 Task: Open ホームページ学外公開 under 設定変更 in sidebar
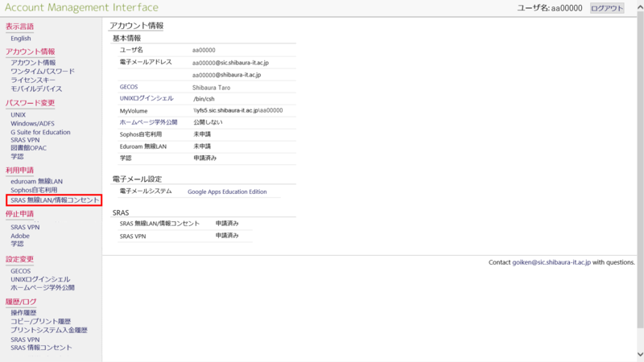point(42,287)
